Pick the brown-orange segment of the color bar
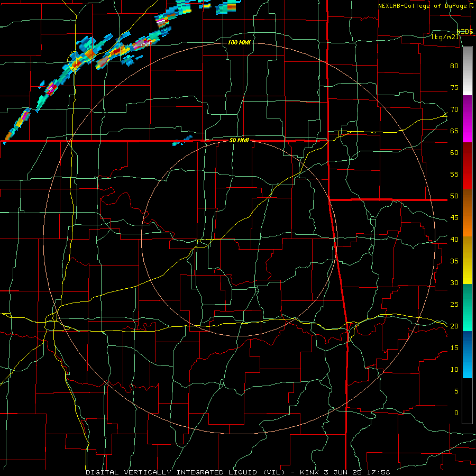The image size is (476, 476). (x=467, y=213)
